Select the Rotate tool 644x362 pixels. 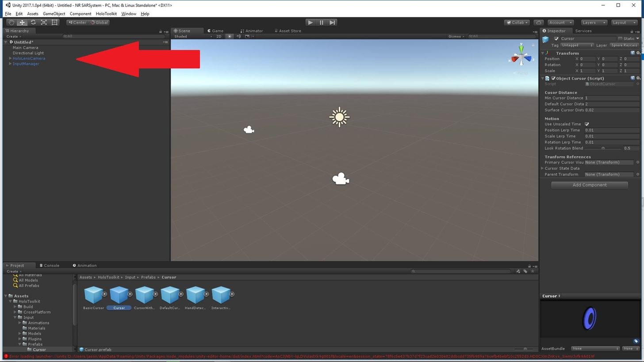tap(33, 23)
